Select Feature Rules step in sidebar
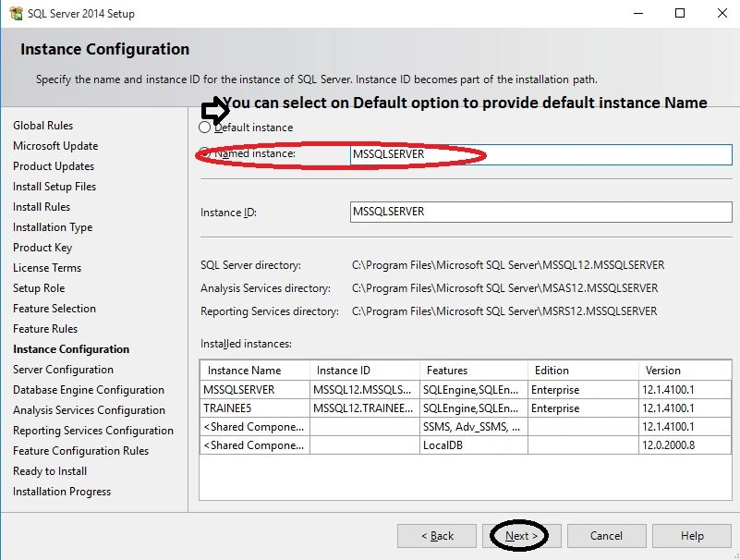This screenshot has height=560, width=740. 45,329
